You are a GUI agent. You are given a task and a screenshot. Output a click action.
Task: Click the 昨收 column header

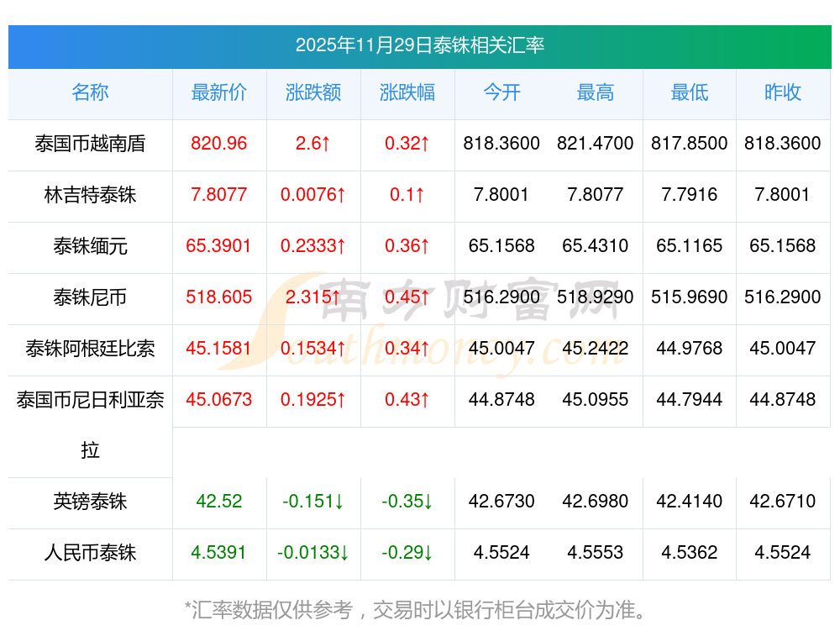point(783,93)
